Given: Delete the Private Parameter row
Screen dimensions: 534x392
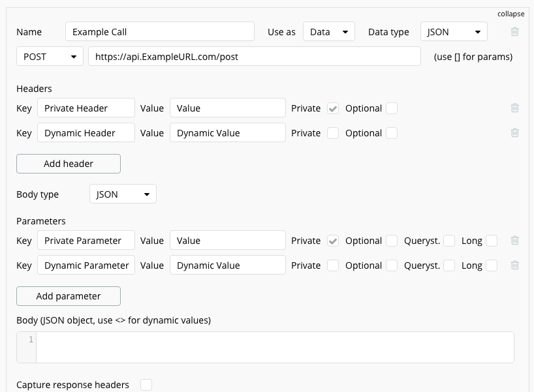Looking at the screenshot, I should [x=515, y=241].
